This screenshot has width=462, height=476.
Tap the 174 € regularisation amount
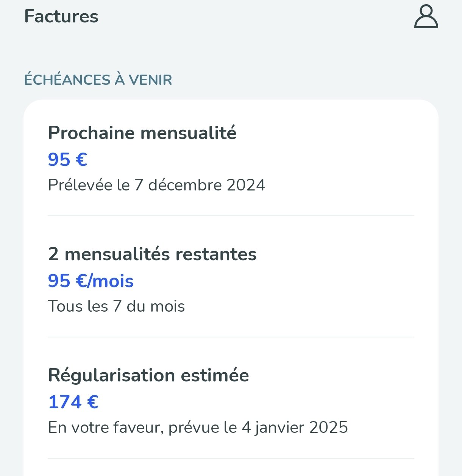coord(73,402)
